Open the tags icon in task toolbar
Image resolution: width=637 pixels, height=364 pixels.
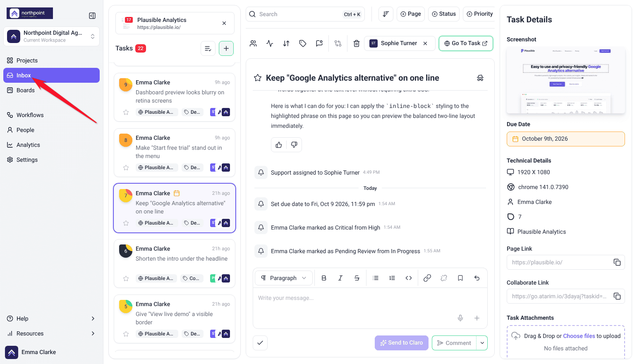303,43
